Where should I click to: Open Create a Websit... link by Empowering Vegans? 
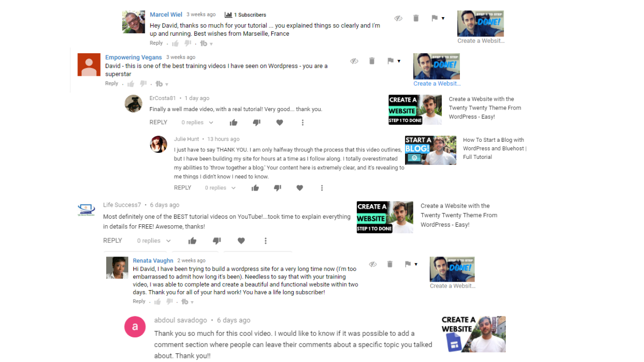coord(437,83)
